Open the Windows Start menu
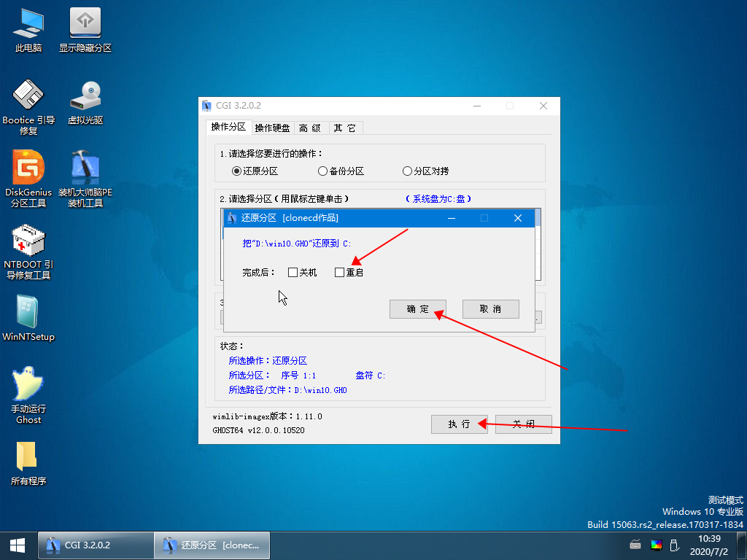Screen dimensions: 747x560 coord(16,545)
